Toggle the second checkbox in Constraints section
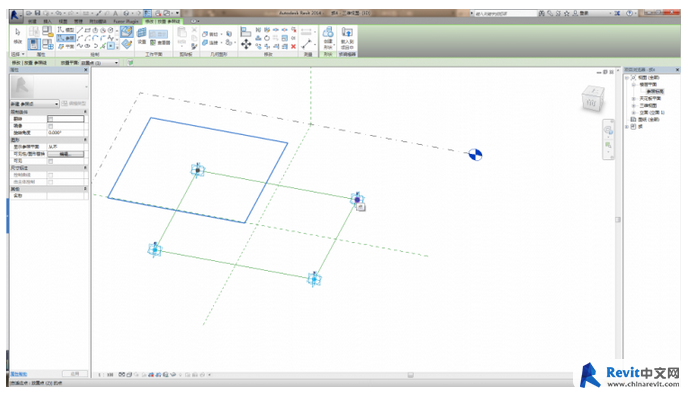690x396 pixels. pos(51,126)
